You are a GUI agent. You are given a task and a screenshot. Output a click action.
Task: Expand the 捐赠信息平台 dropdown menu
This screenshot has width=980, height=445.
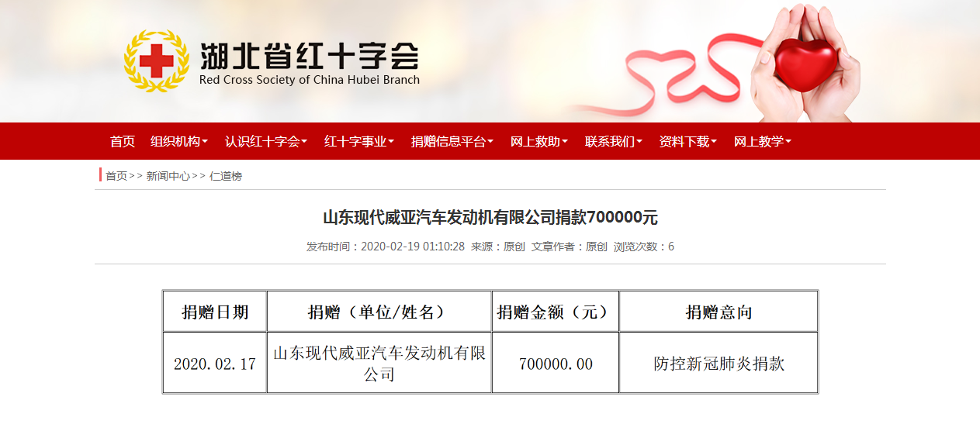tap(452, 142)
